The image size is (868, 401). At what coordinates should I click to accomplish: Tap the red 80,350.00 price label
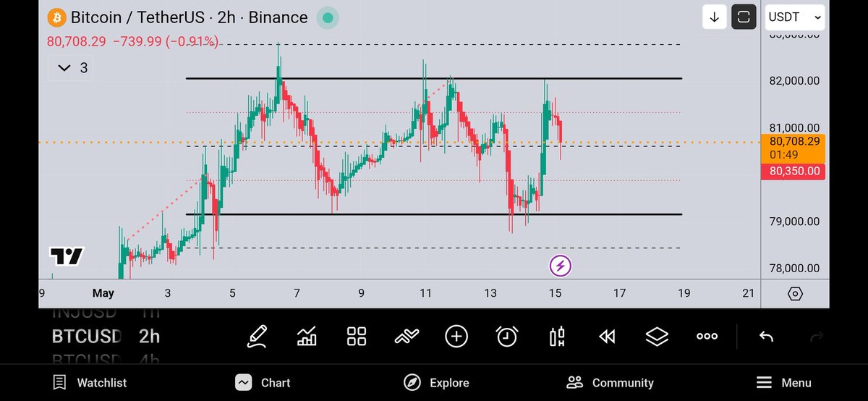pyautogui.click(x=793, y=172)
